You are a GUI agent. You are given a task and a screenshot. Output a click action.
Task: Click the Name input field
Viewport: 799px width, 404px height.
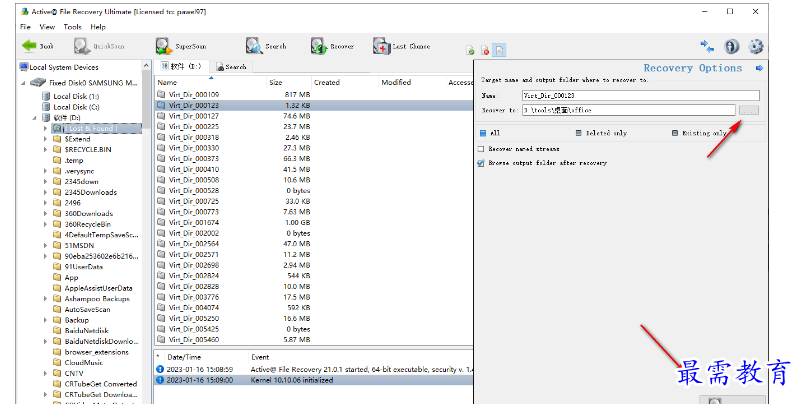641,95
